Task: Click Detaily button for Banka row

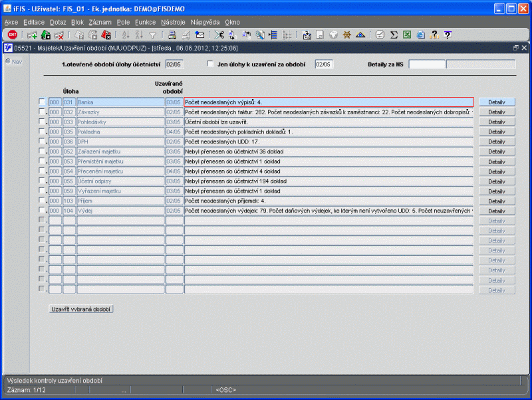Action: (497, 102)
